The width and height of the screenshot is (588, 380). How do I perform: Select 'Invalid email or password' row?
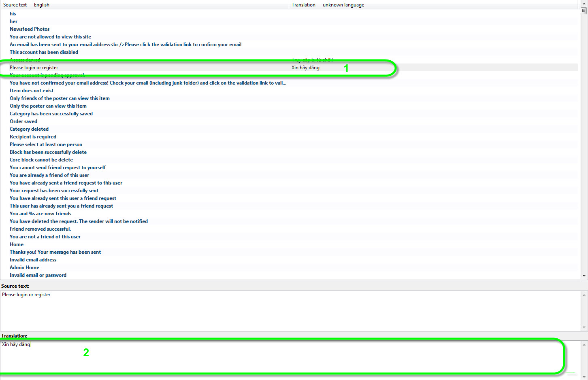pyautogui.click(x=38, y=275)
